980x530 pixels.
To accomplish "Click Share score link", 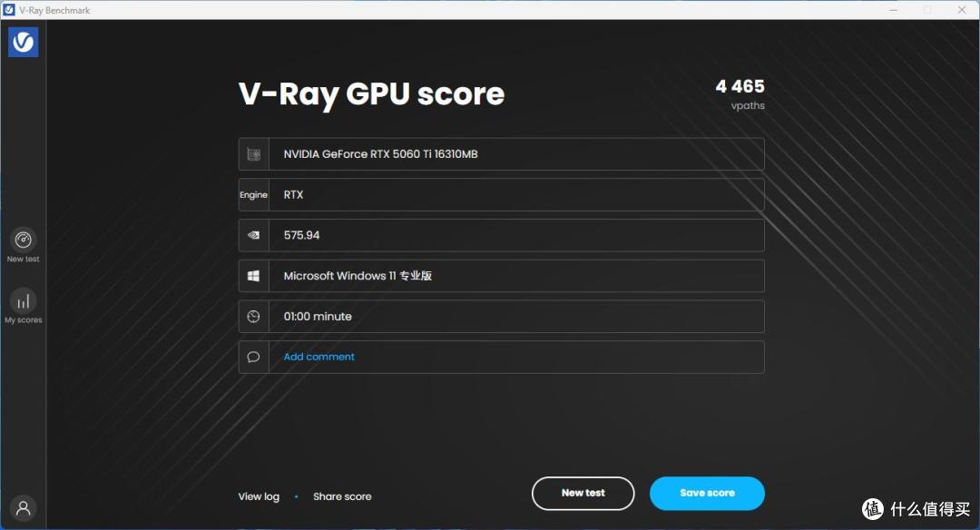I will (342, 496).
